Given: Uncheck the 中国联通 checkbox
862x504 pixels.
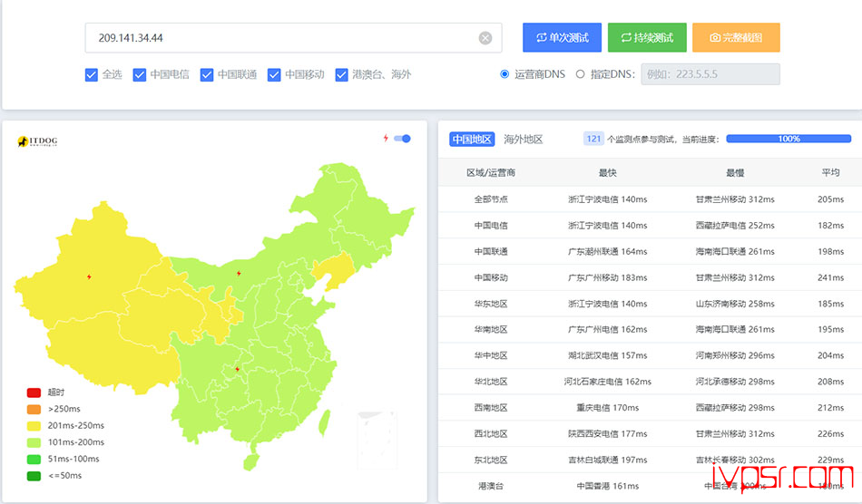Looking at the screenshot, I should 207,74.
